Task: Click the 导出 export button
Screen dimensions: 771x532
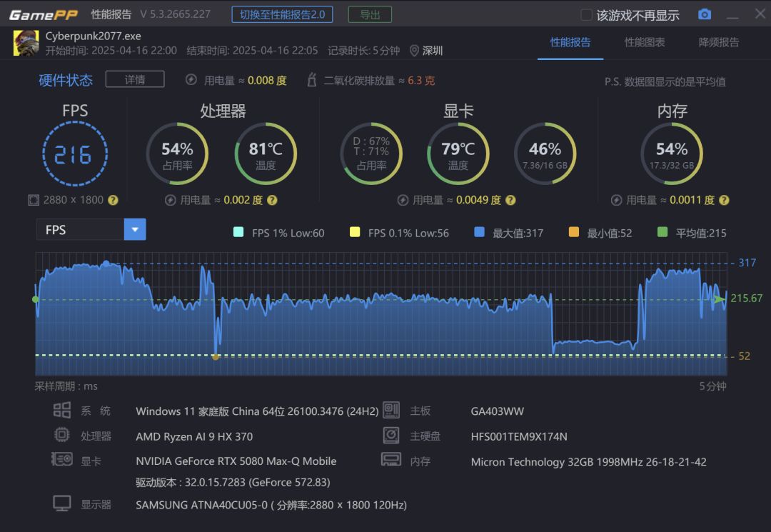Action: (x=370, y=14)
